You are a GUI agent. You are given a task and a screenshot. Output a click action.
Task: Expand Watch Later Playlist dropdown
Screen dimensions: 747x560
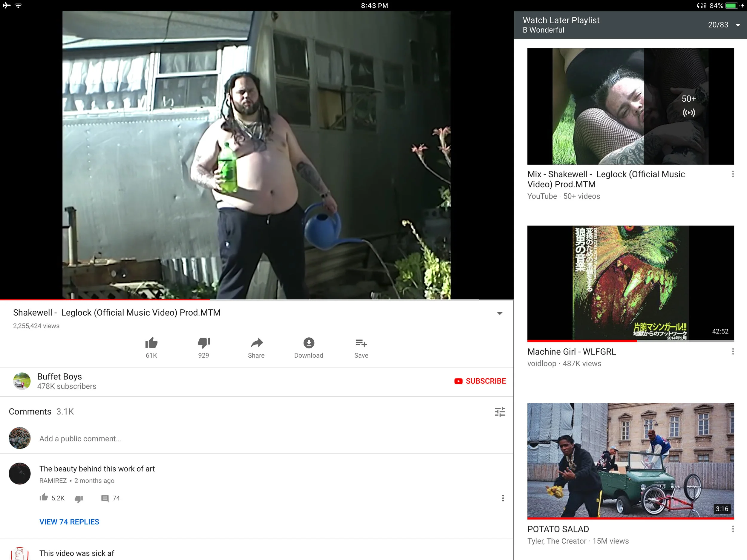click(738, 25)
